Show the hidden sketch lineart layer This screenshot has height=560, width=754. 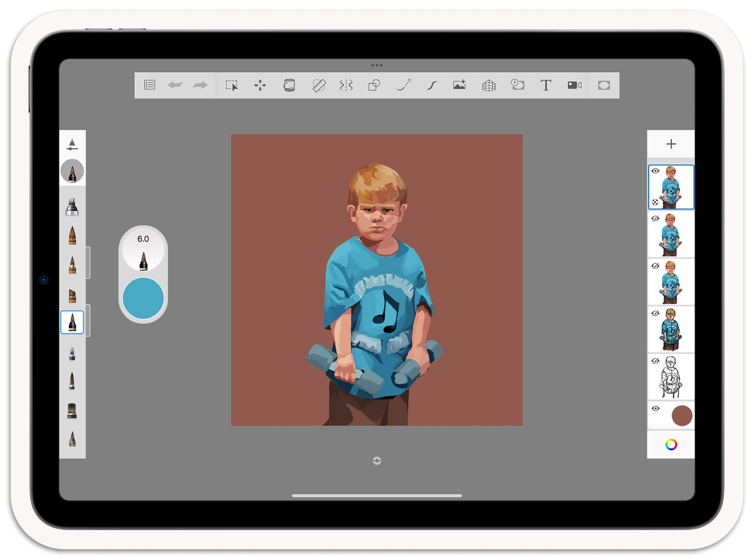(x=655, y=361)
